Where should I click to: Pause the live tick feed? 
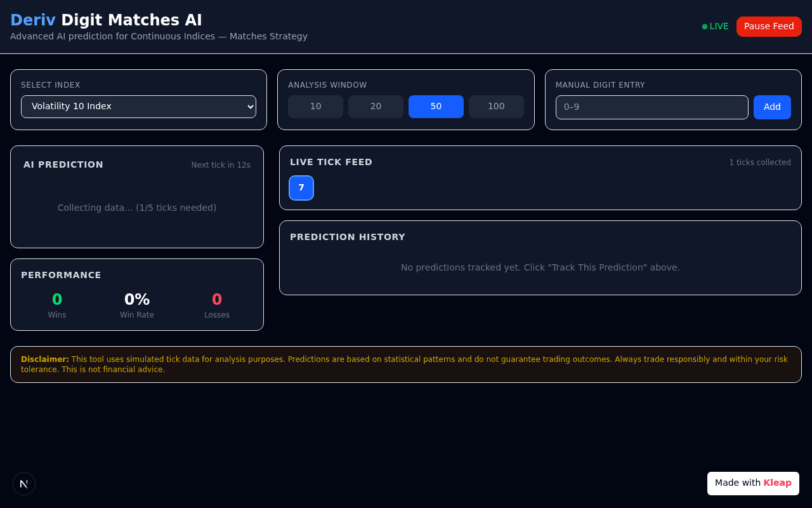click(x=769, y=27)
